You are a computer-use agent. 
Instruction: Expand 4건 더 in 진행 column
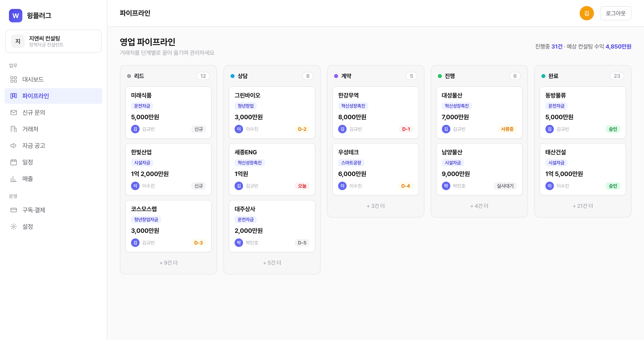(x=479, y=206)
